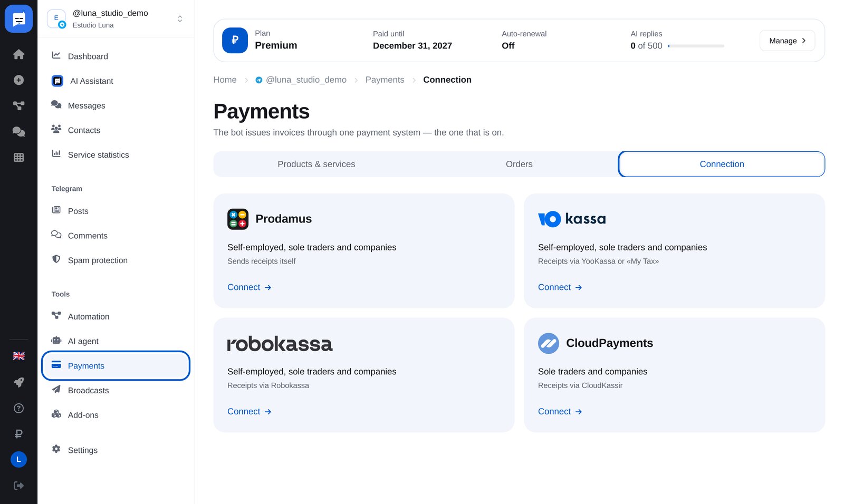Open Posts under Telegram
Viewport: 844px width, 504px height.
116,211
